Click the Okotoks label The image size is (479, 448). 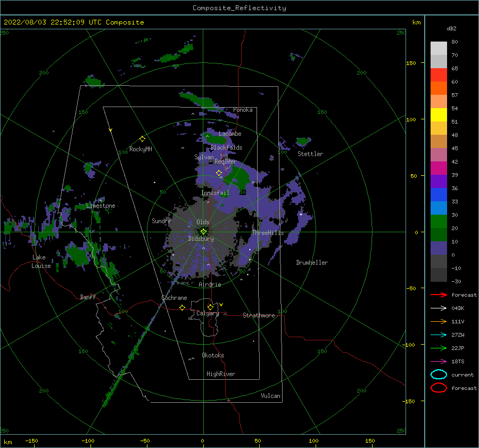click(213, 355)
